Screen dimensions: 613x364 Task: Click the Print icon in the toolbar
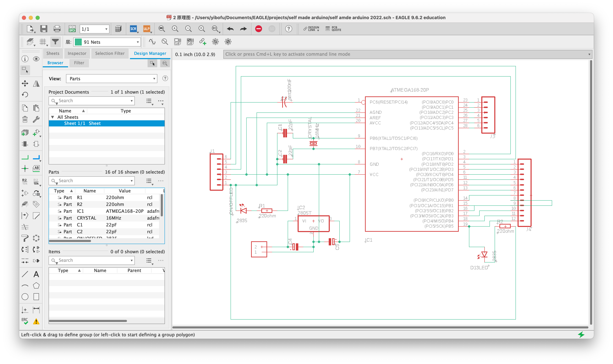click(57, 29)
